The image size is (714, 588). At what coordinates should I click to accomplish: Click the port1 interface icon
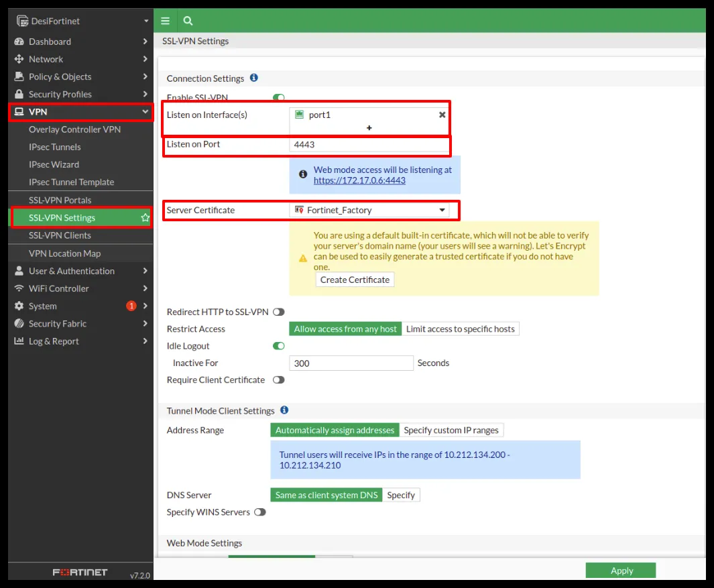(300, 115)
